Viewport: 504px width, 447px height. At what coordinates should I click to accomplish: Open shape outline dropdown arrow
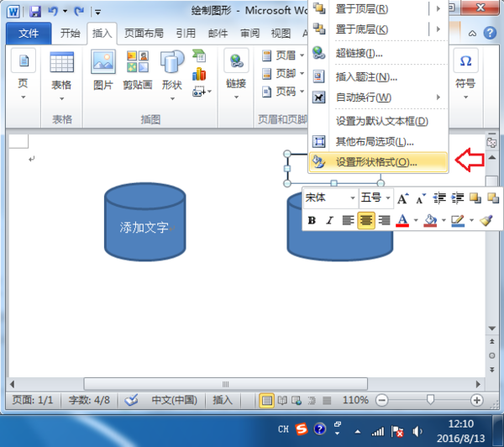pos(471,220)
